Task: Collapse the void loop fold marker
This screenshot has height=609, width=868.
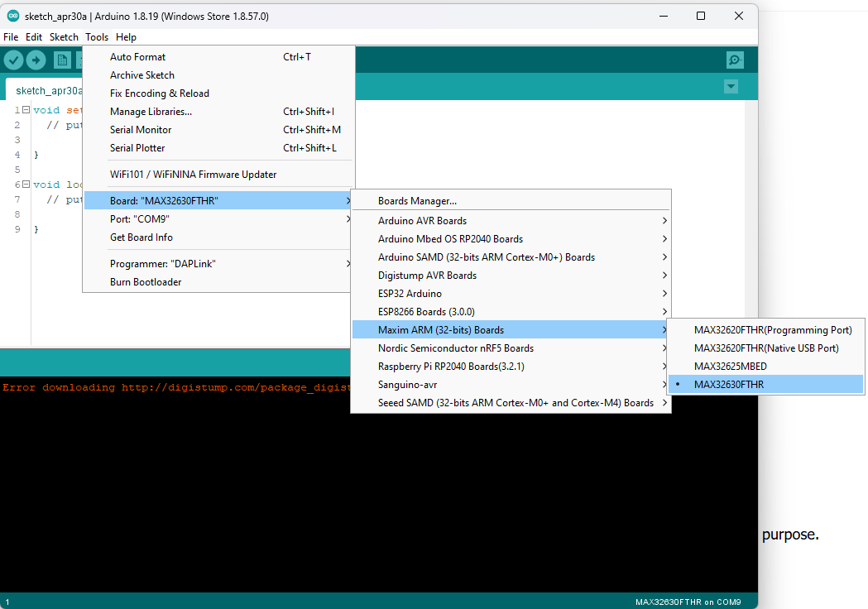Action: tap(26, 185)
